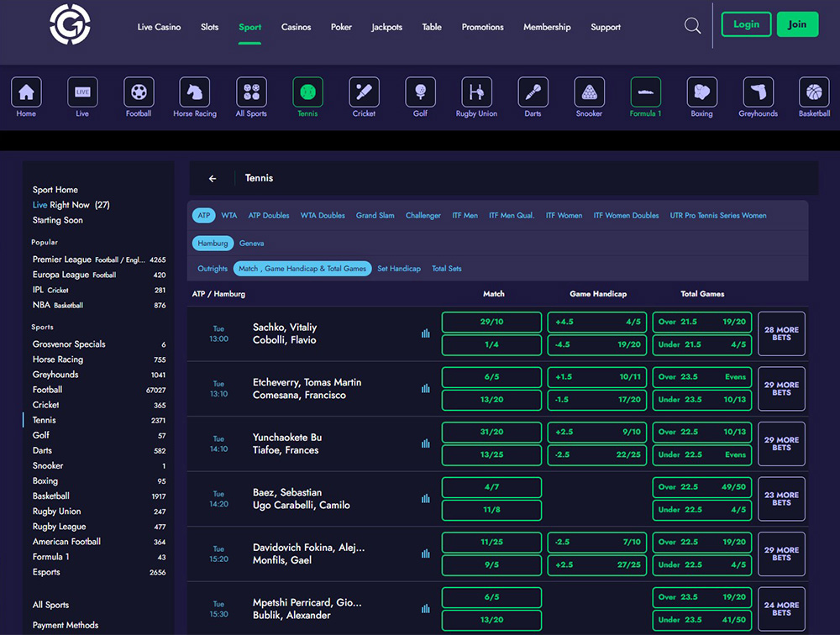Open Grosvenor Specials in sidebar
Screen dimensions: 840x635
(x=99, y=344)
